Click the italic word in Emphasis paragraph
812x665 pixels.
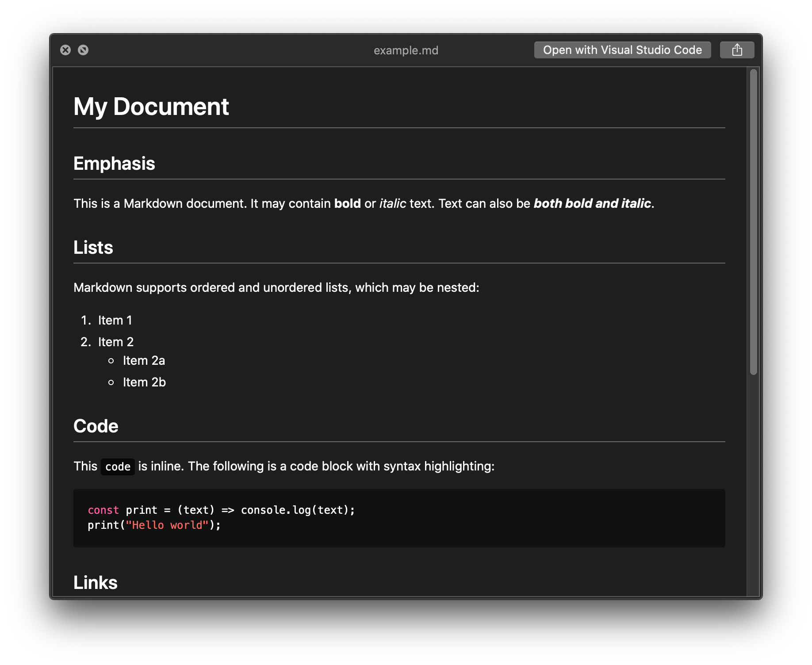tap(393, 203)
